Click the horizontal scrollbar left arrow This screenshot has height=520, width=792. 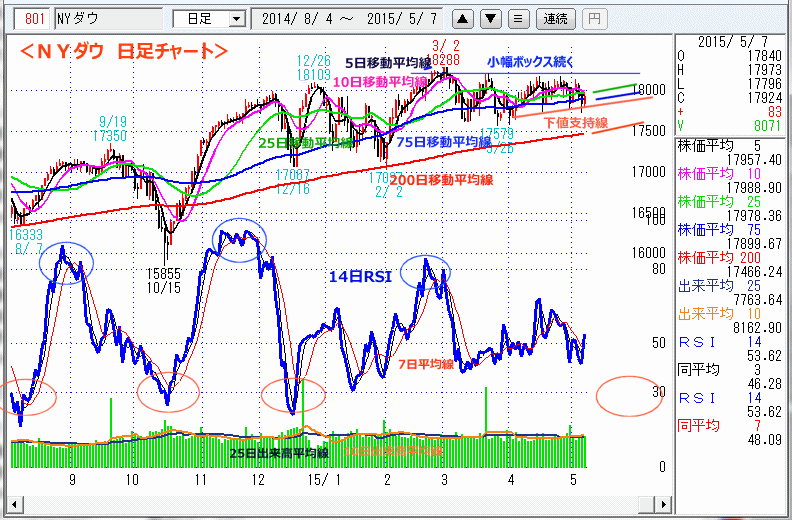[x=14, y=504]
